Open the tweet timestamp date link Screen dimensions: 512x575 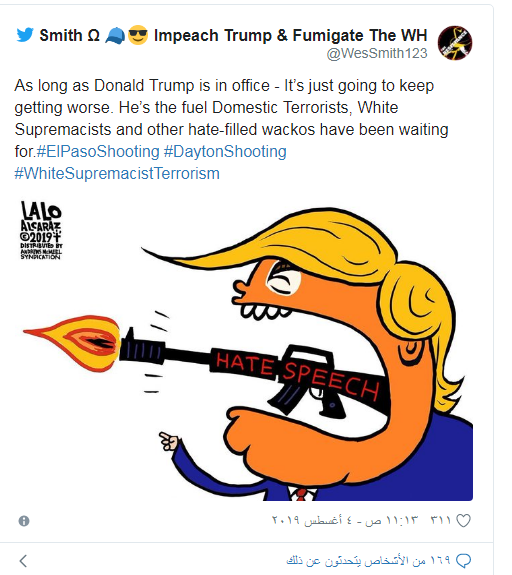pyautogui.click(x=344, y=520)
